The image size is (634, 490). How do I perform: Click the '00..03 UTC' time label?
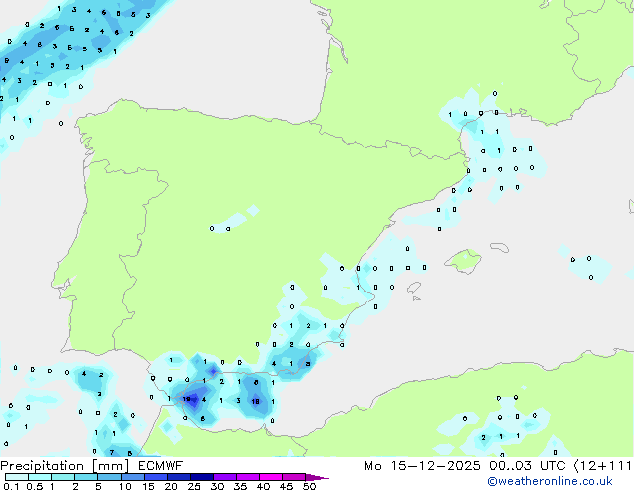pyautogui.click(x=527, y=466)
